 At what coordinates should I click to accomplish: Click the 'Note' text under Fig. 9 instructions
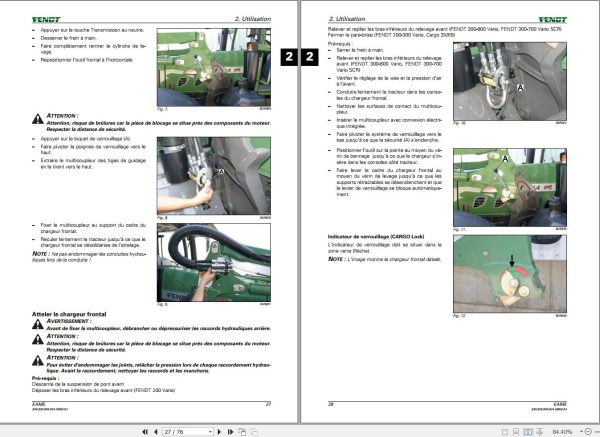coord(40,254)
